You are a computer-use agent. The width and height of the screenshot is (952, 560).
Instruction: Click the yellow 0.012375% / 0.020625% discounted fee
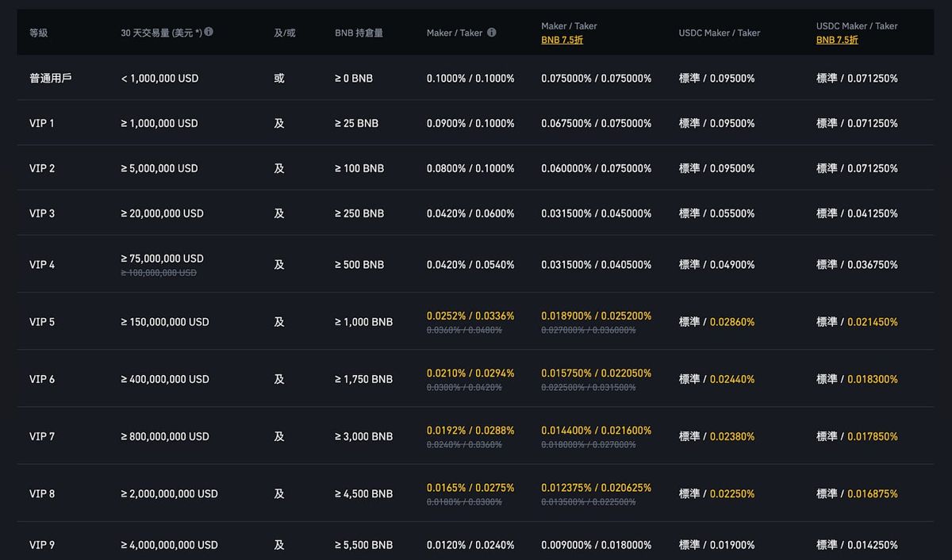pyautogui.click(x=596, y=488)
